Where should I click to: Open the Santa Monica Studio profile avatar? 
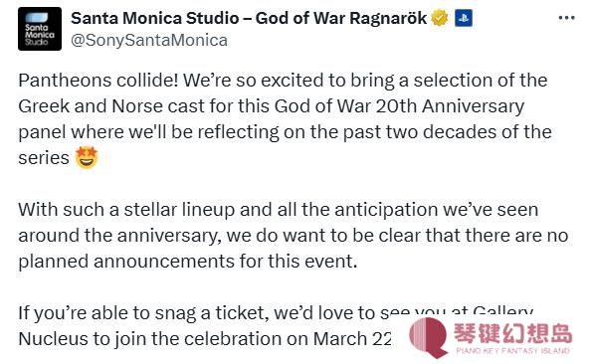click(40, 29)
